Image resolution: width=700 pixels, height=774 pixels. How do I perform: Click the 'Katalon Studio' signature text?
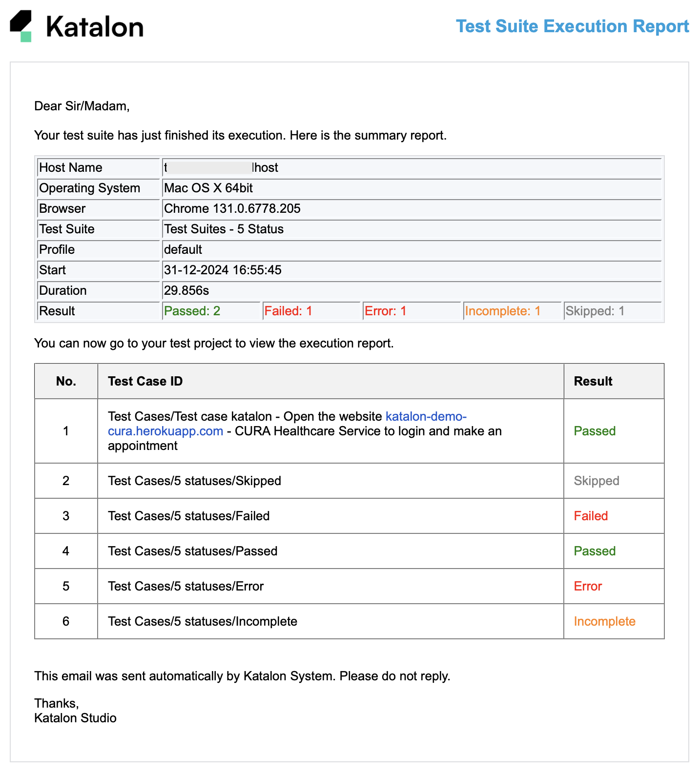tap(75, 718)
